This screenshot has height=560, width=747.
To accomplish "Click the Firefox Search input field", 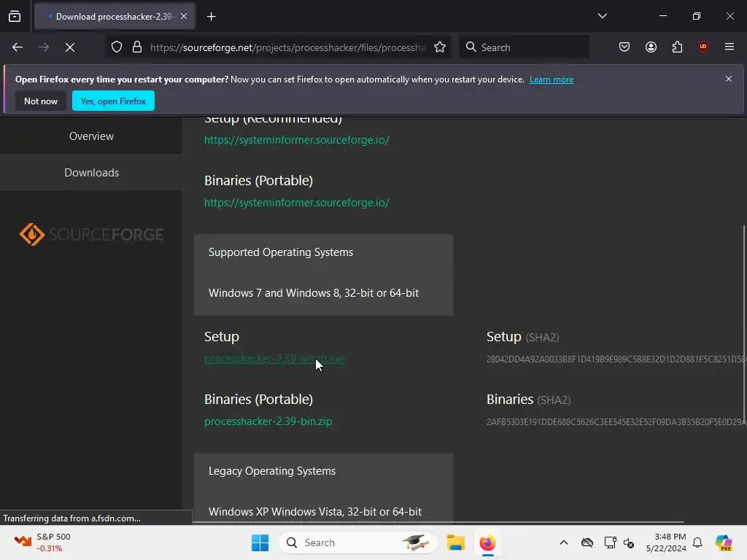I will (x=524, y=47).
